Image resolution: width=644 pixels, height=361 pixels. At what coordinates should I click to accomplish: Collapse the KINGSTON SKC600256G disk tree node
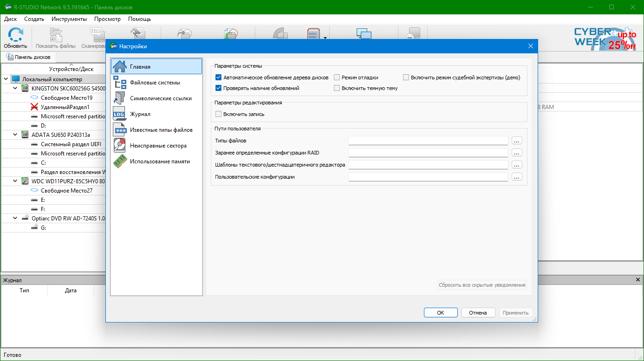click(15, 88)
